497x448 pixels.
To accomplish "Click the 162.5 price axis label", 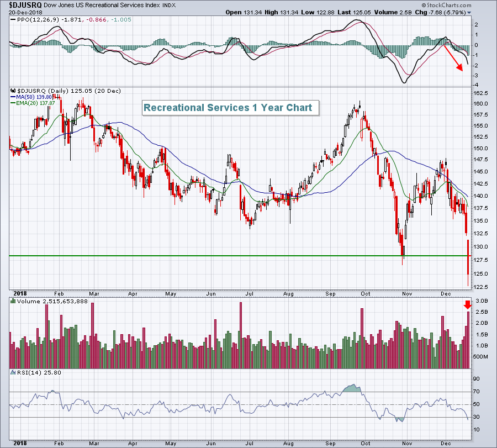I will [x=481, y=93].
